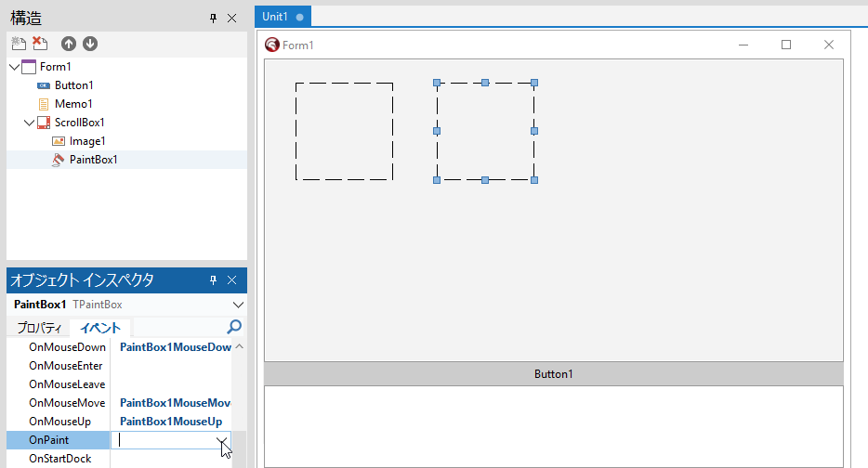Image resolution: width=868 pixels, height=468 pixels.
Task: Move selected component down with arrow icon
Action: [x=90, y=44]
